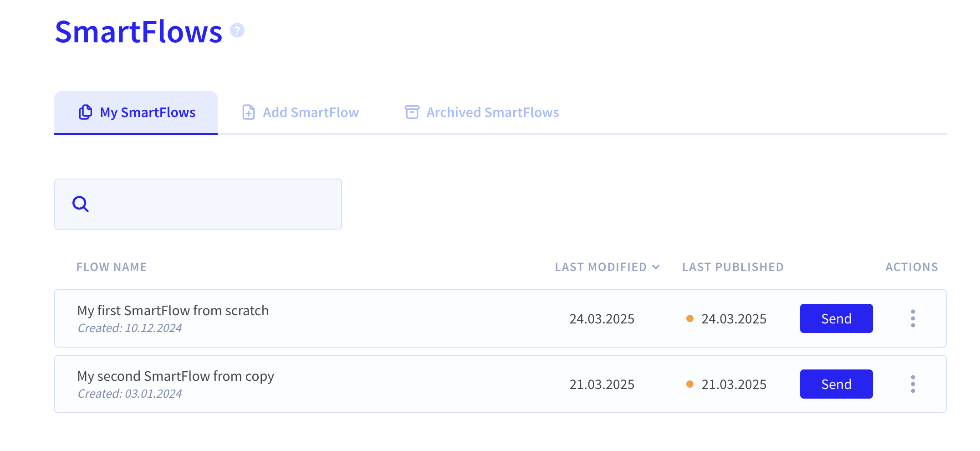The height and width of the screenshot is (451, 980).
Task: Select the My SmartFlows tab
Action: click(x=136, y=113)
